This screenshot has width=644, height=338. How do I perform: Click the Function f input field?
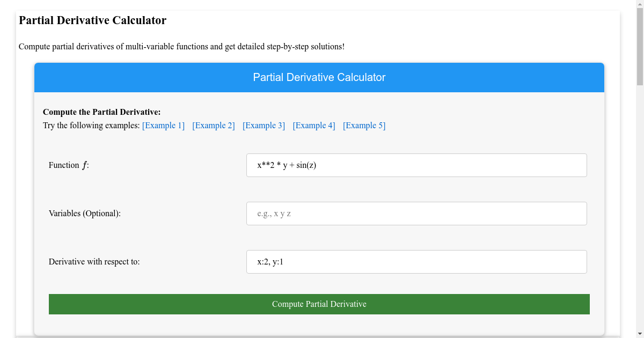click(416, 165)
